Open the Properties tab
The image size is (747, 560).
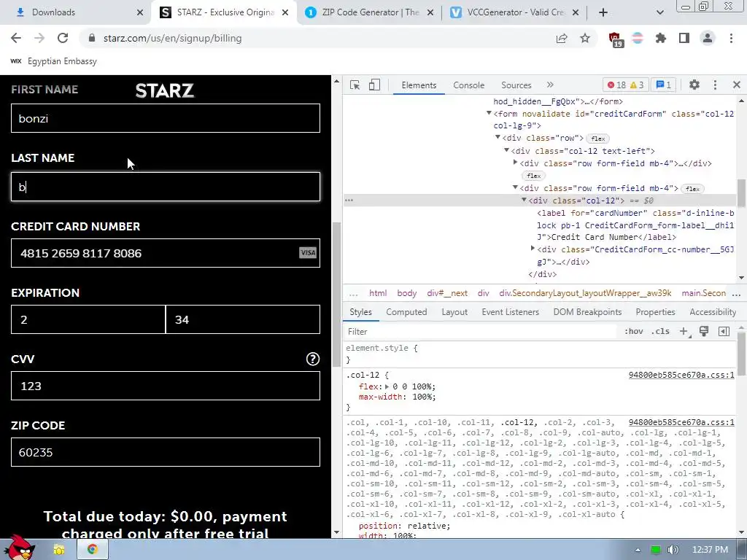655,312
